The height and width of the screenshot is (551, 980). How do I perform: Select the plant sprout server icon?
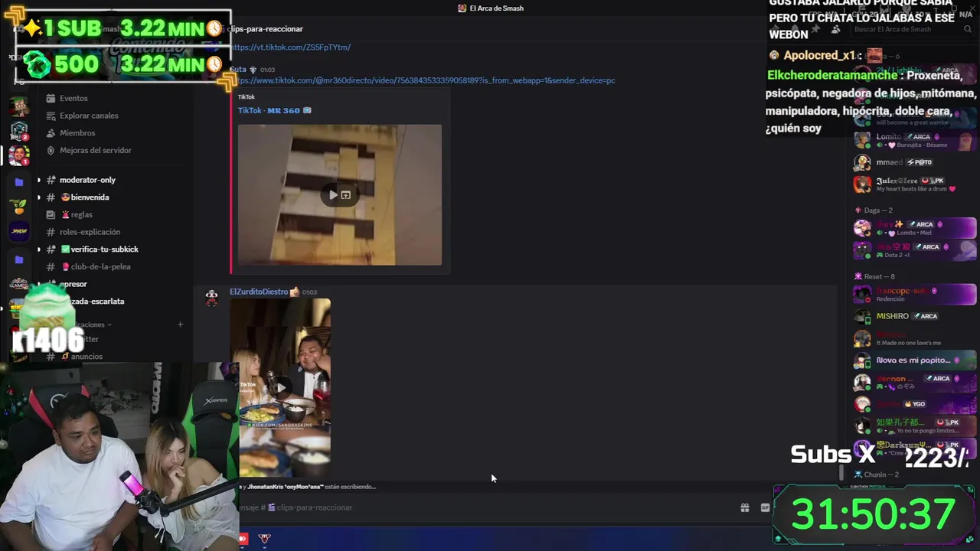[19, 207]
